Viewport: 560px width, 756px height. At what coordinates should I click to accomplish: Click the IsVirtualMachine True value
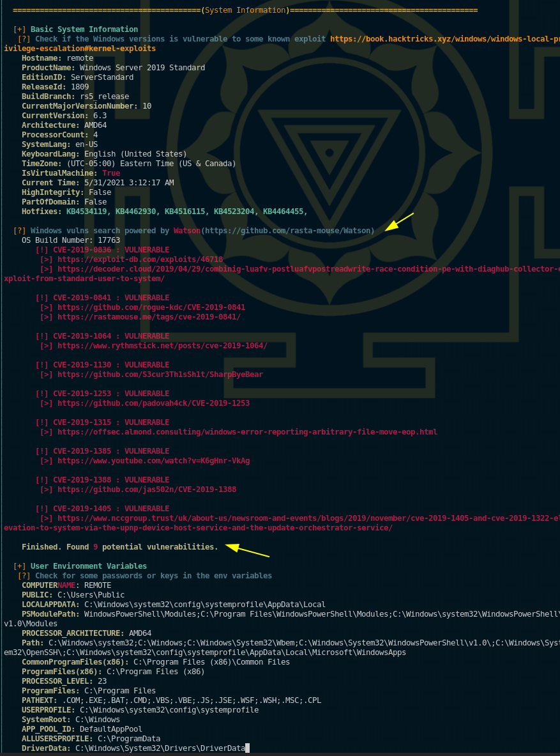(x=111, y=173)
